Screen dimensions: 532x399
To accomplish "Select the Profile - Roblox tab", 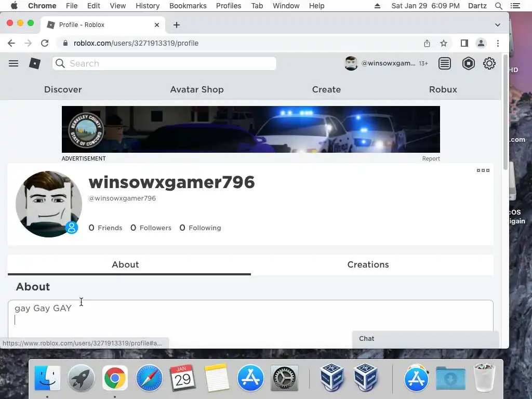I will (103, 25).
